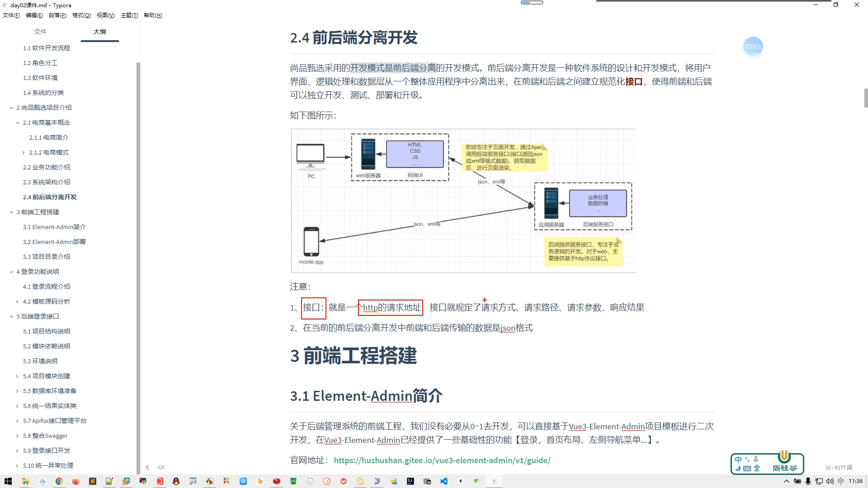Click the 3 前端工程搭建 heading in document
This screenshot has width=868, height=488.
coord(353,356)
